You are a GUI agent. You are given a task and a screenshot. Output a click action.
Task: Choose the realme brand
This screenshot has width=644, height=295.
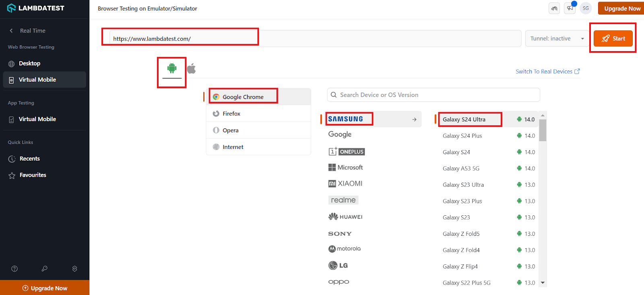[x=343, y=200]
